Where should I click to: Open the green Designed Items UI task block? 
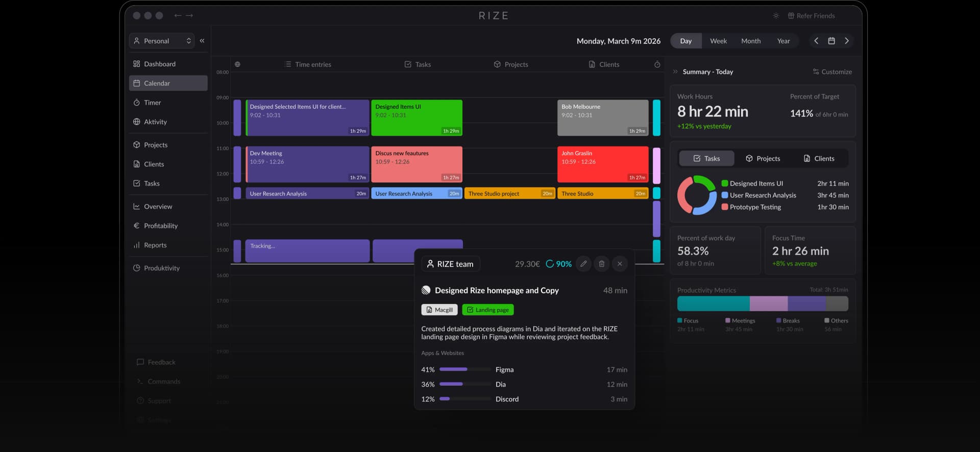(417, 118)
